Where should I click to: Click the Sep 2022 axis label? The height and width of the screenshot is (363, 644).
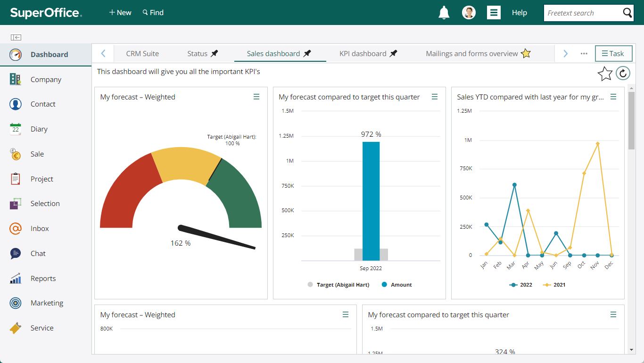click(x=371, y=268)
